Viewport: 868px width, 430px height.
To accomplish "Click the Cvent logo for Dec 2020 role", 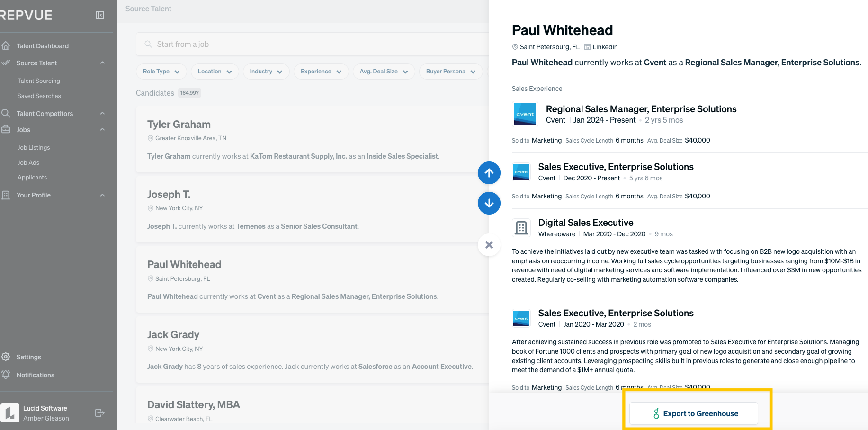I will [521, 172].
